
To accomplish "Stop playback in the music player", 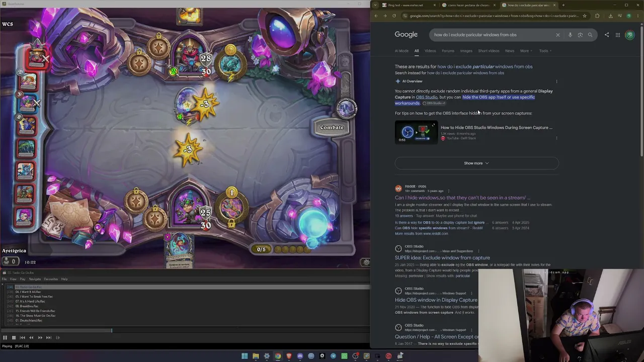I will [x=14, y=337].
